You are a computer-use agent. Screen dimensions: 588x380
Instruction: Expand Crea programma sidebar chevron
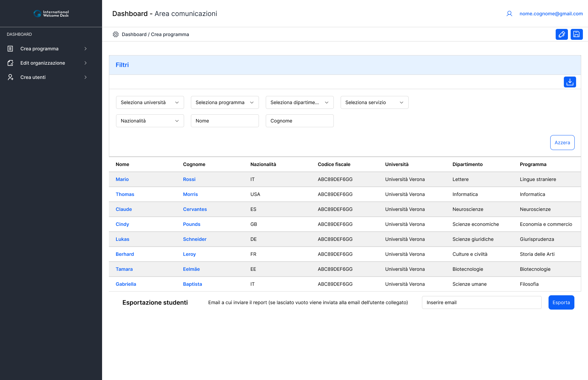85,49
